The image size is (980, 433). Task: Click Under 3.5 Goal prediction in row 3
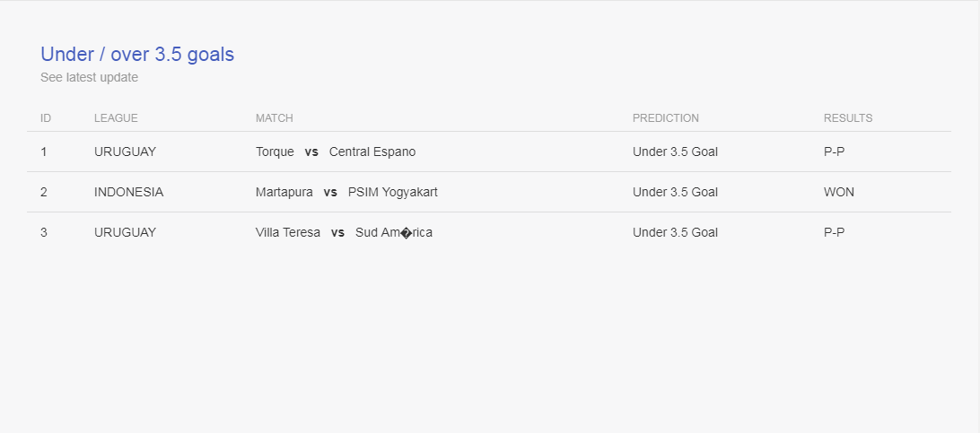click(x=675, y=232)
